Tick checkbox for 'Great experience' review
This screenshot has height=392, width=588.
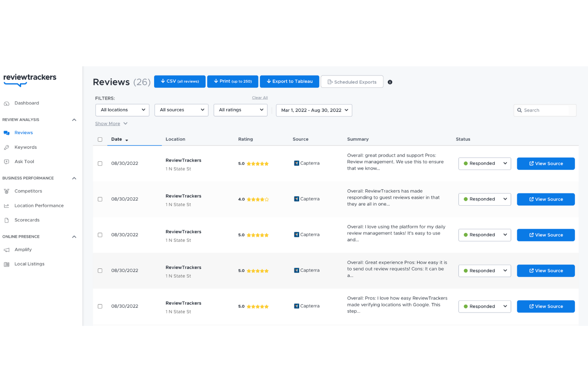pyautogui.click(x=100, y=271)
